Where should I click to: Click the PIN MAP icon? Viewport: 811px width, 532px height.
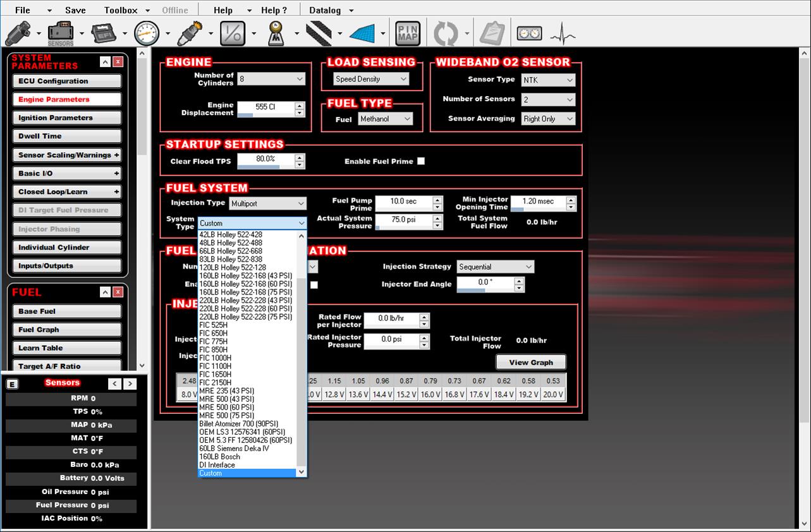pyautogui.click(x=408, y=33)
